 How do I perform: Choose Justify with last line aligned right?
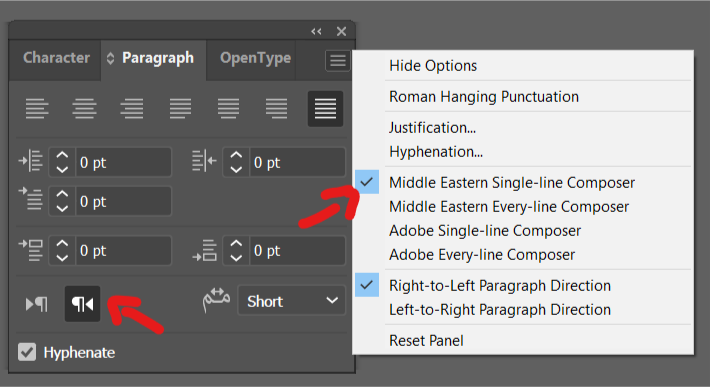click(276, 109)
